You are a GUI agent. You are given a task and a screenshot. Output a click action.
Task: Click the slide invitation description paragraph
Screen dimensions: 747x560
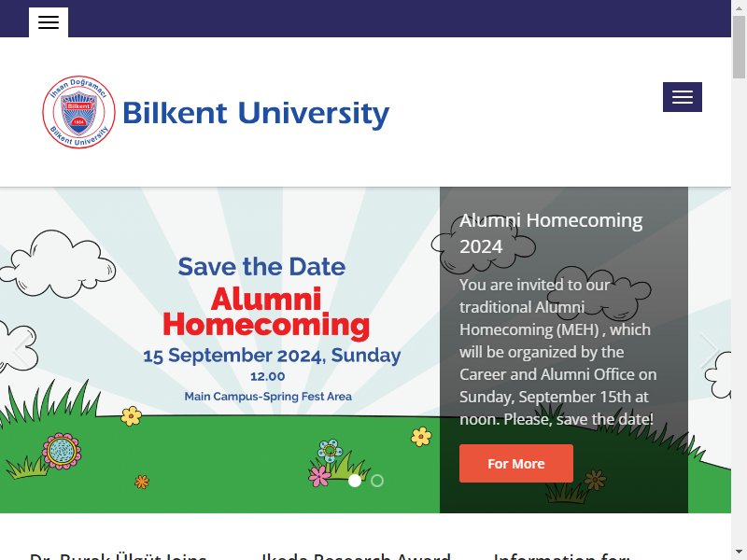click(x=557, y=352)
